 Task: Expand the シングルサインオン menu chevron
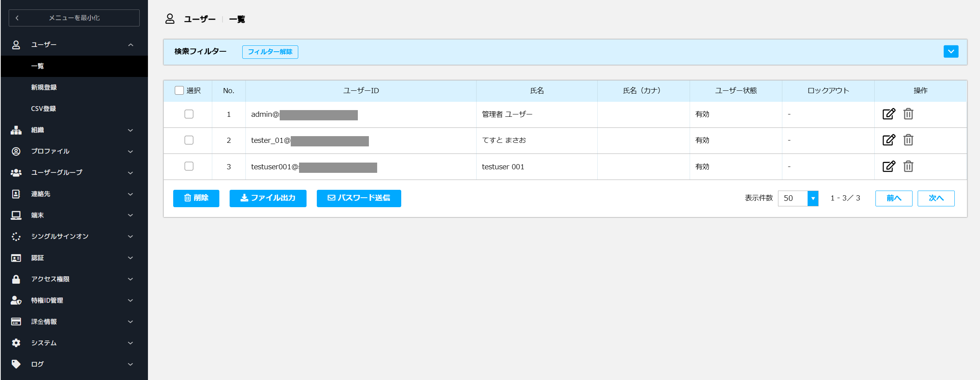131,236
